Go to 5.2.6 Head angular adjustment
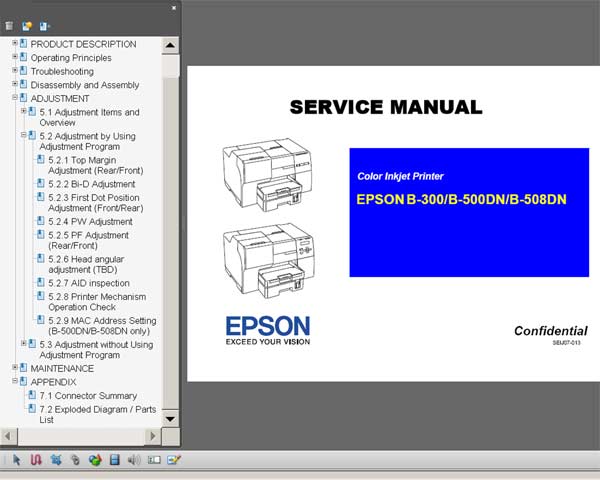This screenshot has height=480, width=600. [x=86, y=264]
